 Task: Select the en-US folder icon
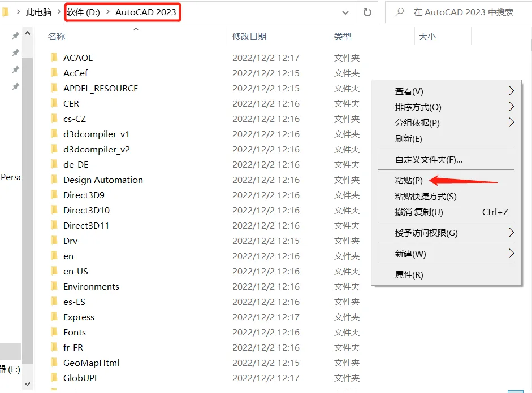click(x=54, y=270)
